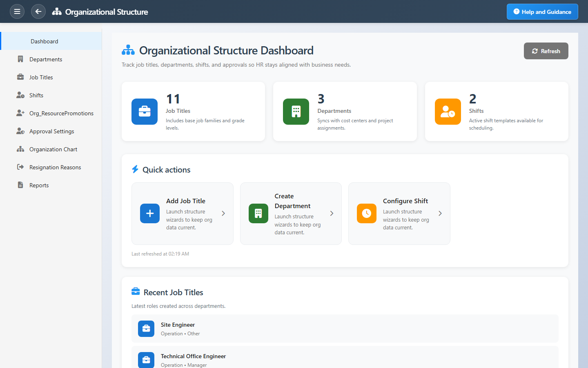588x368 pixels.
Task: Click the orange Shifts stat icon
Action: 448,112
